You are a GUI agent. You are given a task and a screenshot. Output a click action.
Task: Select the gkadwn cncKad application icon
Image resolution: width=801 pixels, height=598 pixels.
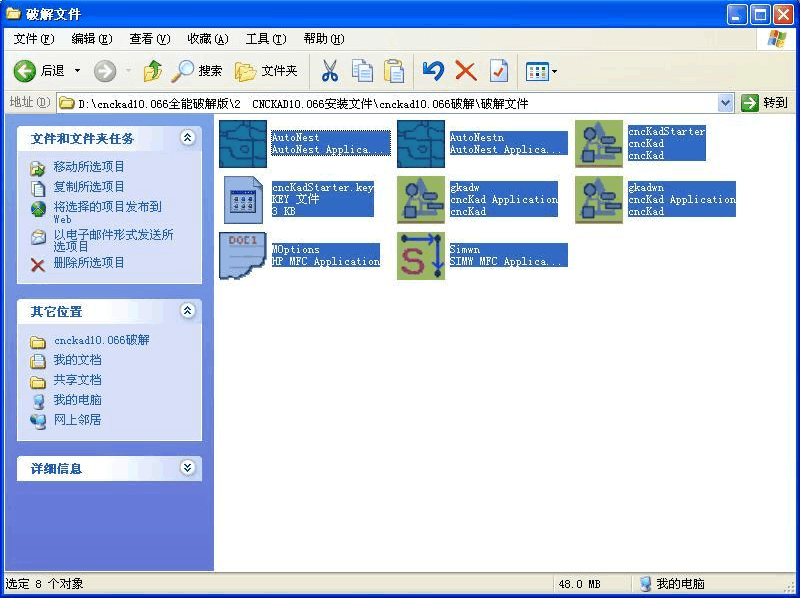pos(599,200)
